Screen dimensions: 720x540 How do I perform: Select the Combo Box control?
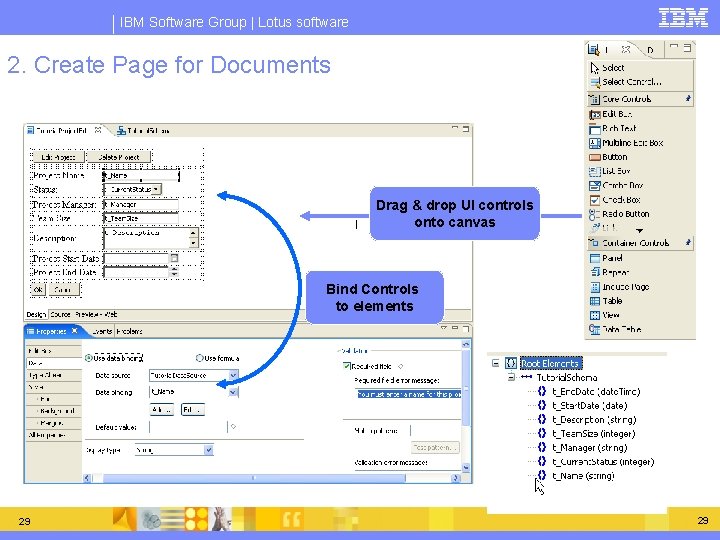(616, 186)
